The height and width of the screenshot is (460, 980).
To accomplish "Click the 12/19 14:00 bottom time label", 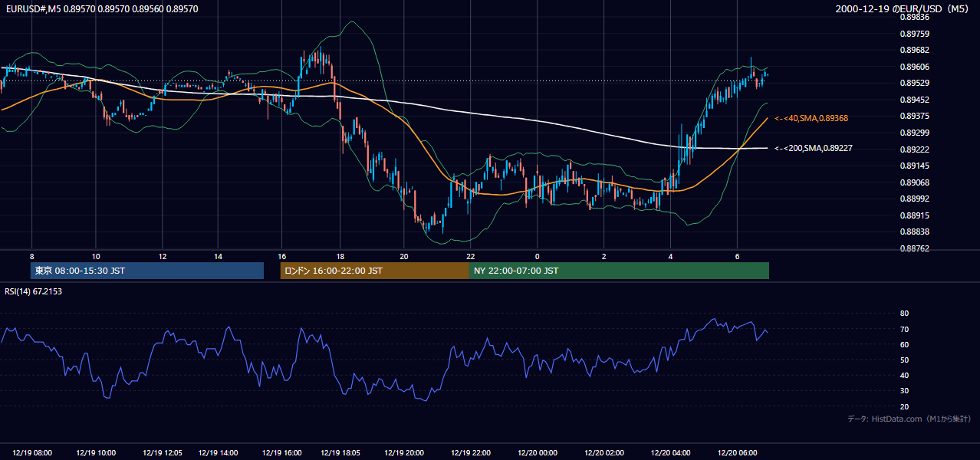I will pos(217,453).
